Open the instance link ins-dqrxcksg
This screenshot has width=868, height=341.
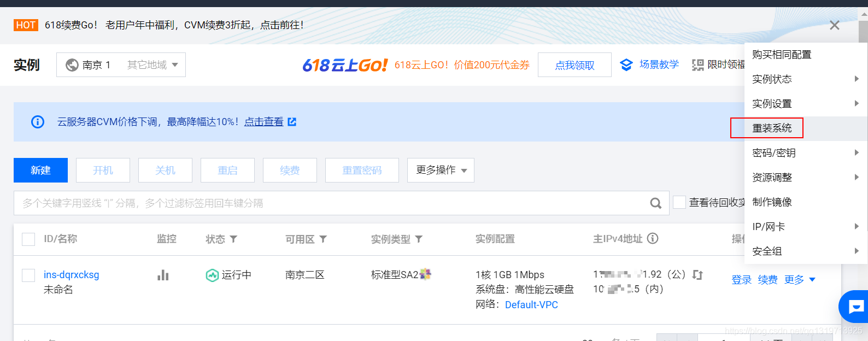71,275
